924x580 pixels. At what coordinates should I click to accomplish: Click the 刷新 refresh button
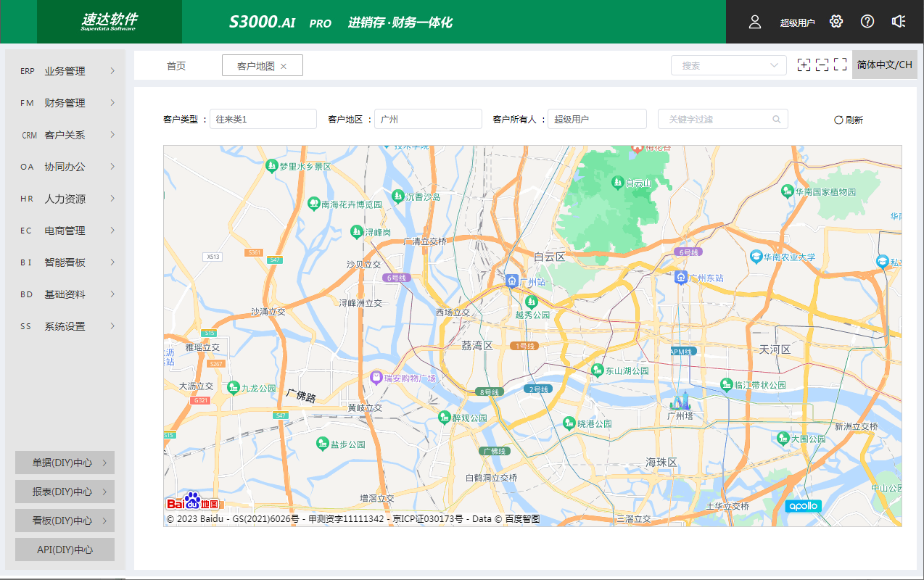tap(849, 120)
